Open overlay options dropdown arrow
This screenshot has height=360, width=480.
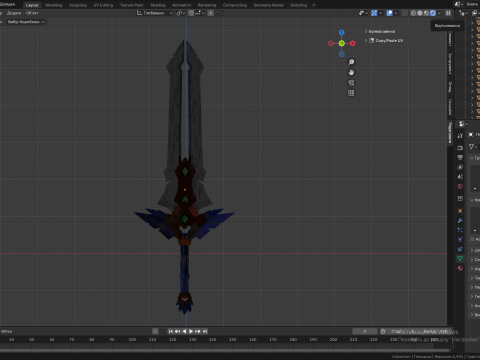point(396,13)
